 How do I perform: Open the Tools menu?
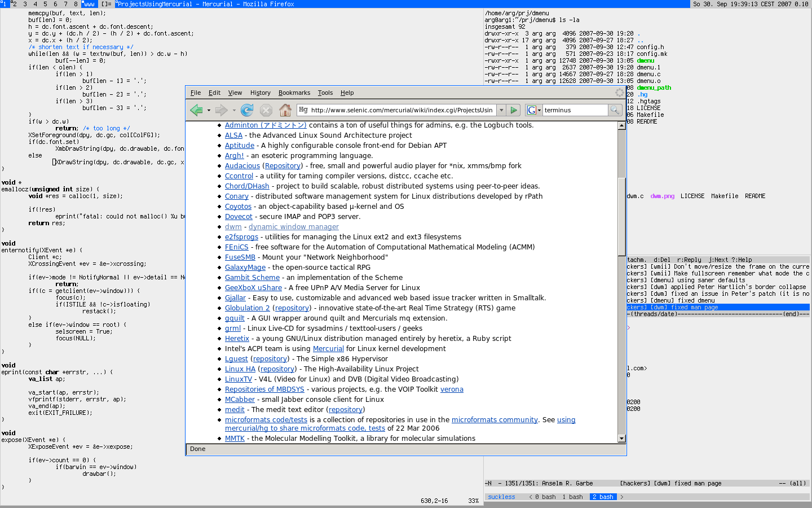pyautogui.click(x=325, y=93)
